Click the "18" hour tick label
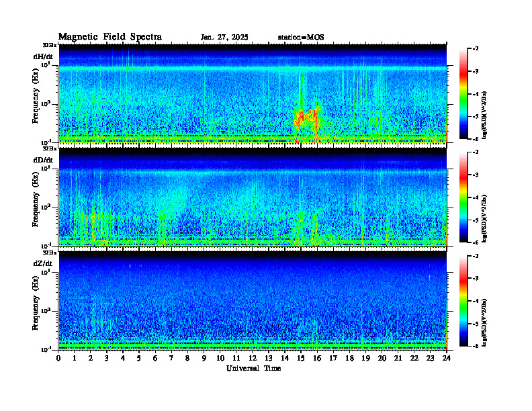Image resolution: width=532 pixels, height=411 pixels. pos(349,359)
